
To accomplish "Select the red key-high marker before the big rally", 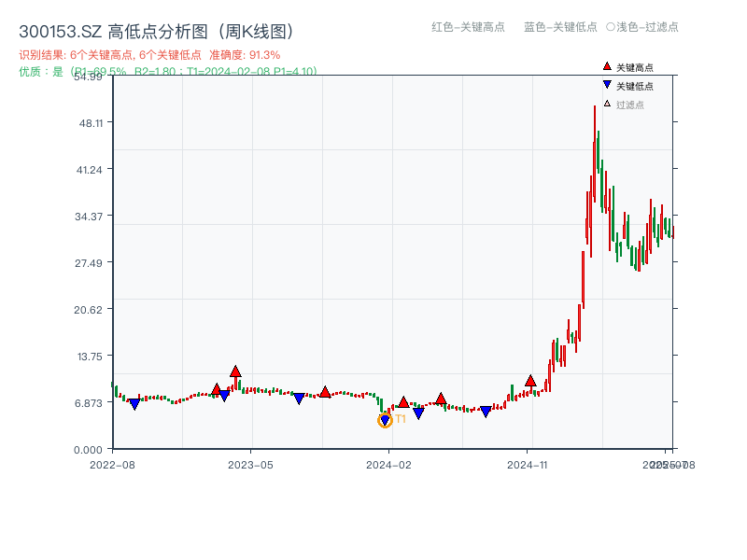I will 530,381.
